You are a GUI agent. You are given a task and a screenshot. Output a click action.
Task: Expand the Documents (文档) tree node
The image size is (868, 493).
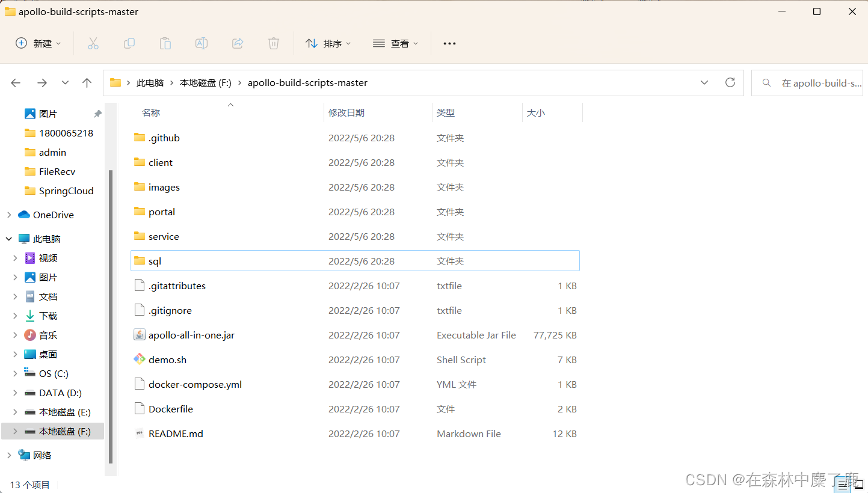tap(15, 296)
